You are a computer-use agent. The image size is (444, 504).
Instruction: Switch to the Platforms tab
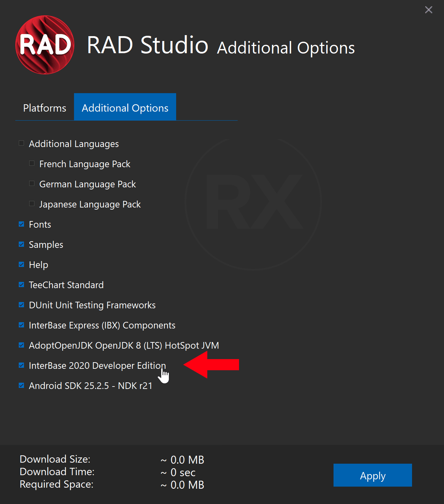point(44,107)
